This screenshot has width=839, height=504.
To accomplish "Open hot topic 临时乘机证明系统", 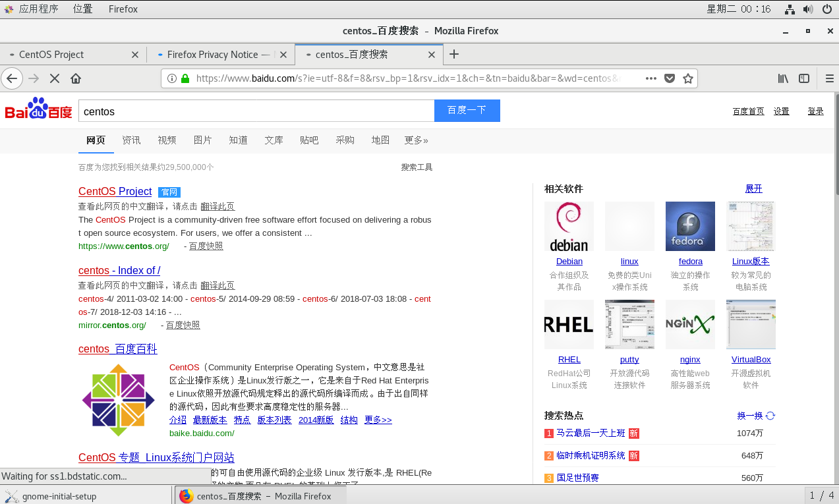I will pos(591,455).
